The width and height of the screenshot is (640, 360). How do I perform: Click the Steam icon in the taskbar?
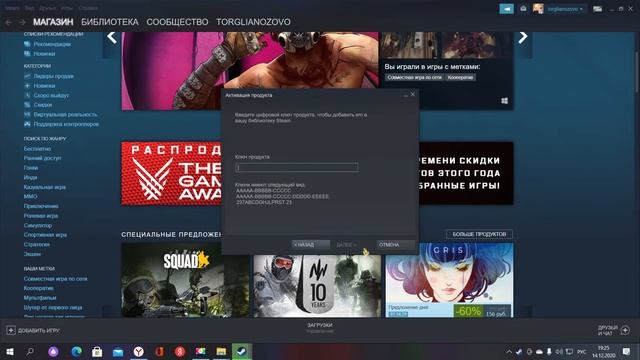point(242,351)
